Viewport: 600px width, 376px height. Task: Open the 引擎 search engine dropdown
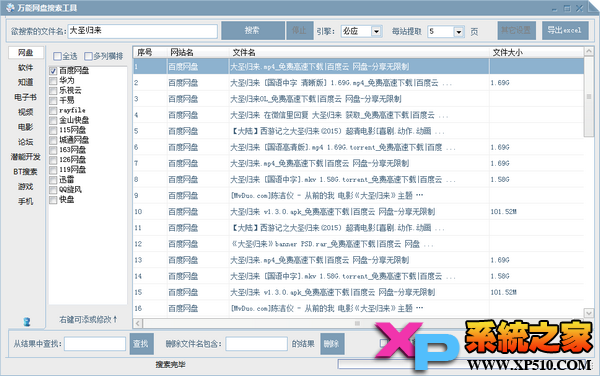376,31
